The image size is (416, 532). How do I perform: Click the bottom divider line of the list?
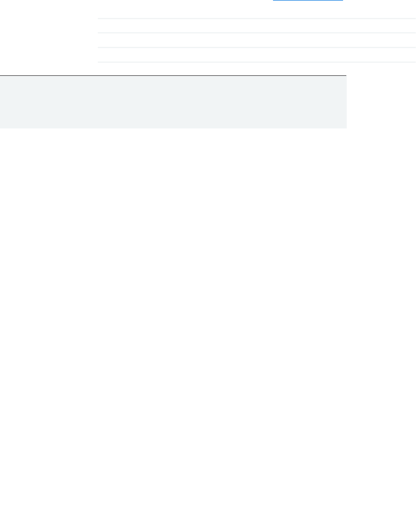[257, 62]
